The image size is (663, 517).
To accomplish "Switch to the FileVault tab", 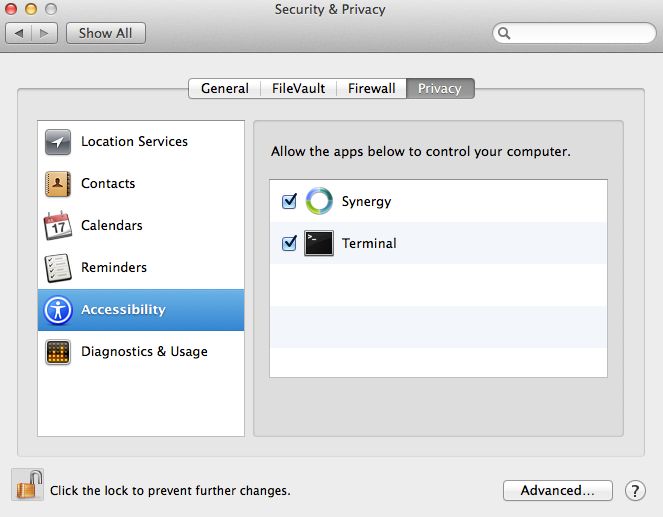I will [299, 88].
